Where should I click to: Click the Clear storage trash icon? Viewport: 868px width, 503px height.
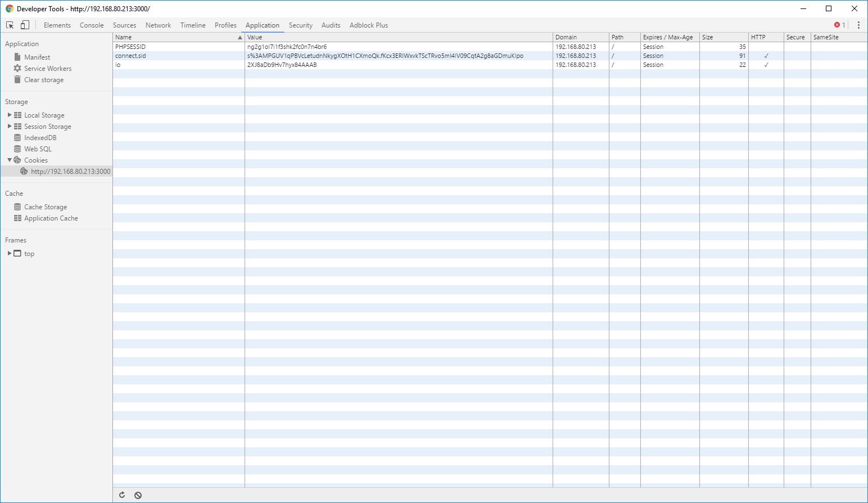pyautogui.click(x=17, y=79)
